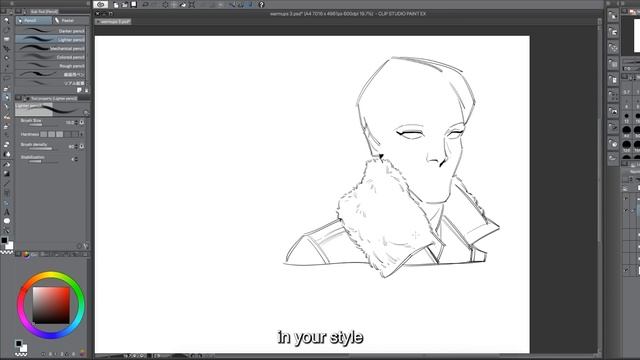Image resolution: width=640 pixels, height=360 pixels.
Task: Select the Figure line tool
Action: click(7, 184)
